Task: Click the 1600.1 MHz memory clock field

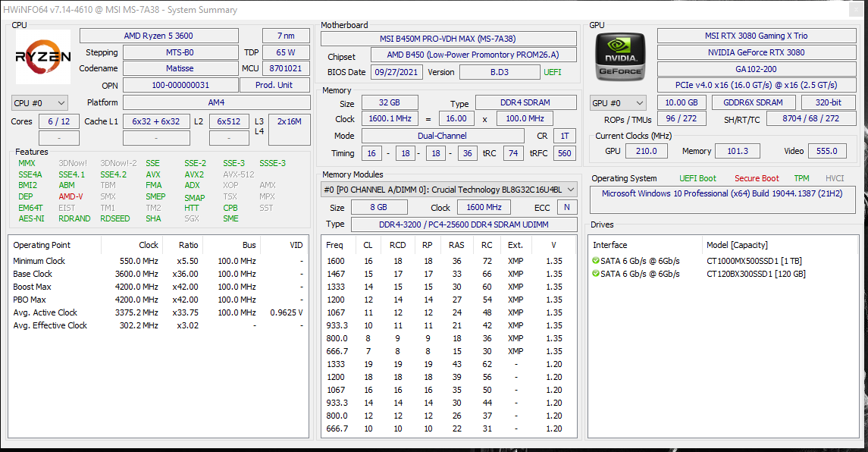Action: [x=390, y=118]
